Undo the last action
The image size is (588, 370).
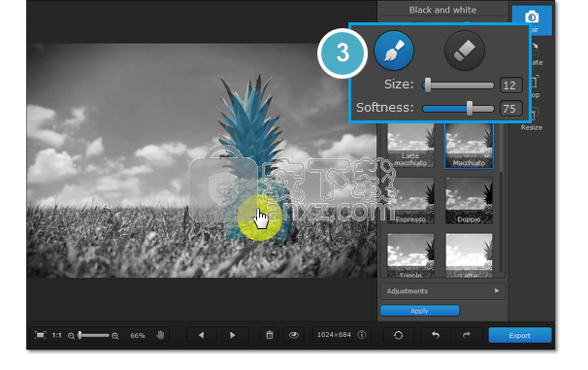tap(435, 335)
